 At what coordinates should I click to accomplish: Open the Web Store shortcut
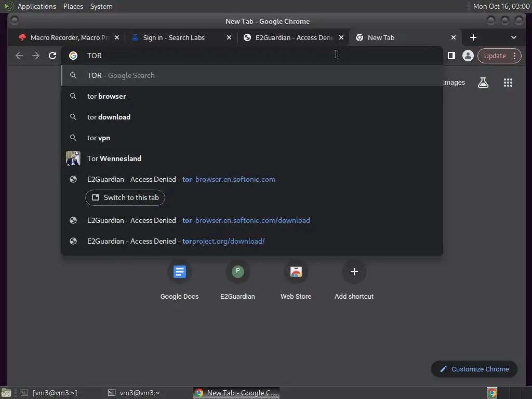coord(296,281)
